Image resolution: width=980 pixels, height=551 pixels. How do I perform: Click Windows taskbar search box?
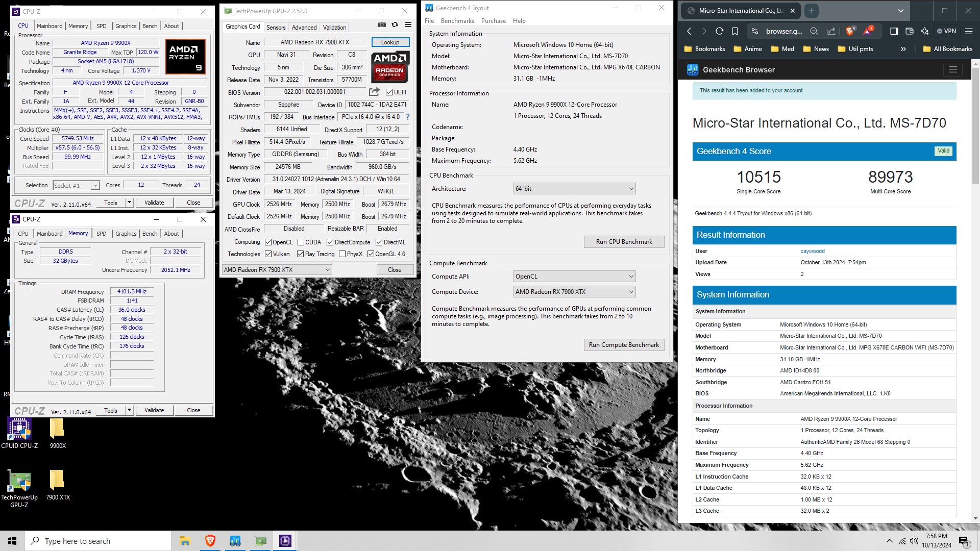coord(98,541)
